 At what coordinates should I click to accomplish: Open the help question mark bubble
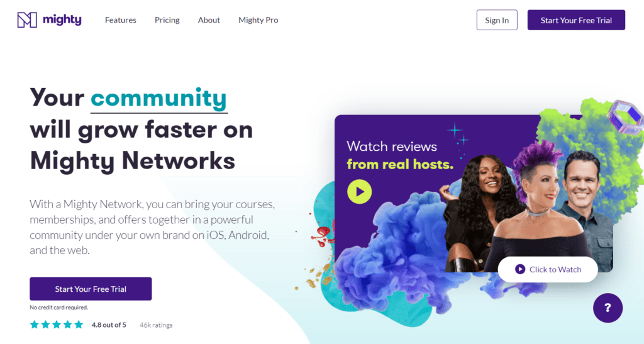pyautogui.click(x=608, y=308)
